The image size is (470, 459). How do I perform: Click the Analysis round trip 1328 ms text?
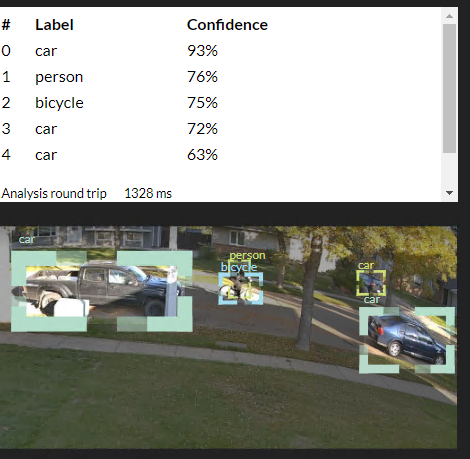86,193
